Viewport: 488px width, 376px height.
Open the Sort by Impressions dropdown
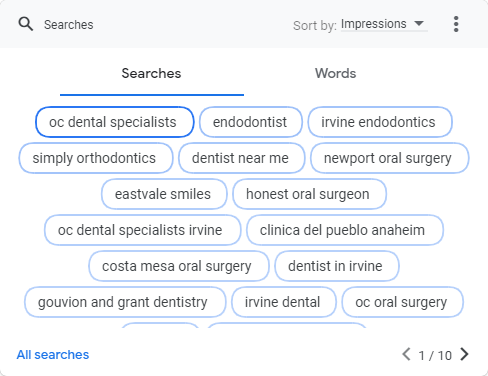tap(384, 24)
